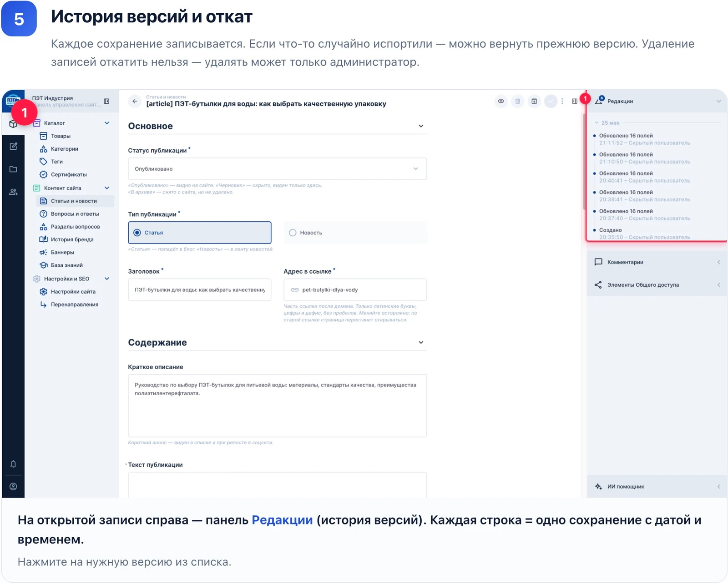
Task: Open the files folder module icon
Action: pyautogui.click(x=13, y=169)
